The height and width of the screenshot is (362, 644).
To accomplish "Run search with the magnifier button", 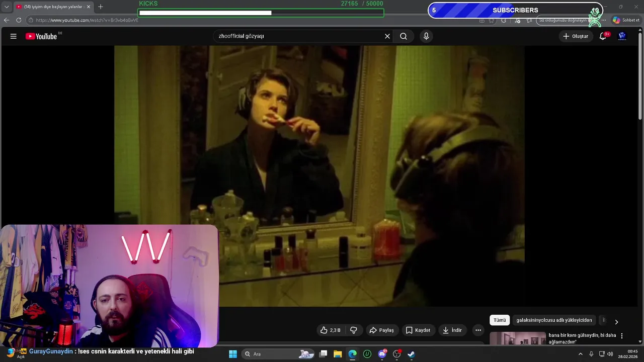I will pos(404,36).
